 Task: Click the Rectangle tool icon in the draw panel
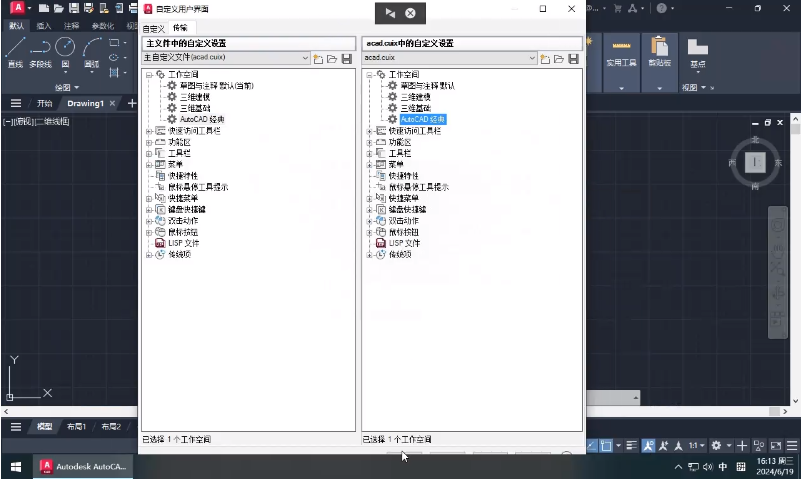114,43
